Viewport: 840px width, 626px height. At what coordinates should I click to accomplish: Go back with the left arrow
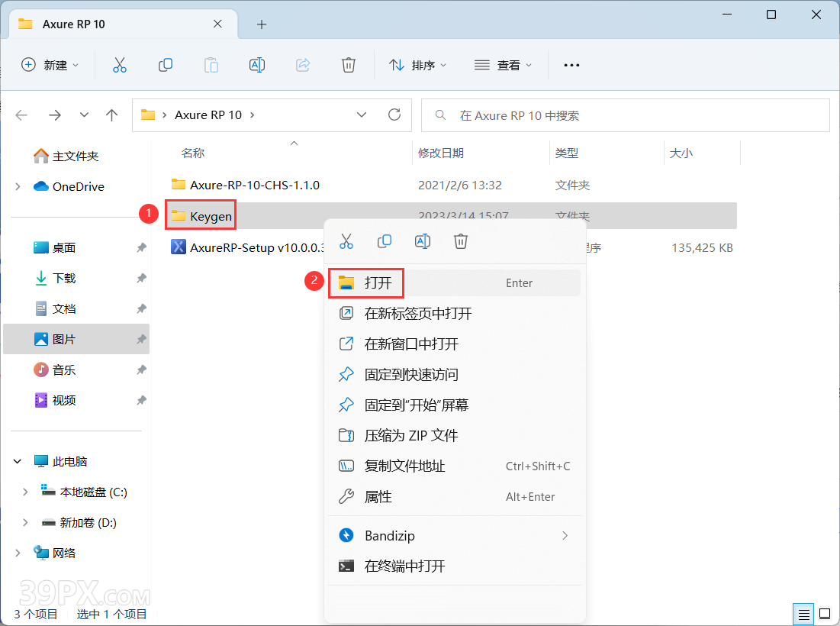click(21, 115)
